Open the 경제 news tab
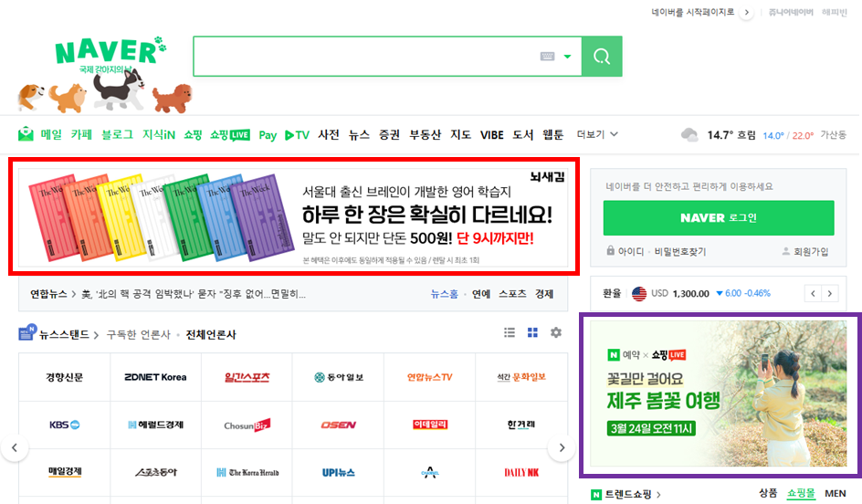 (544, 294)
